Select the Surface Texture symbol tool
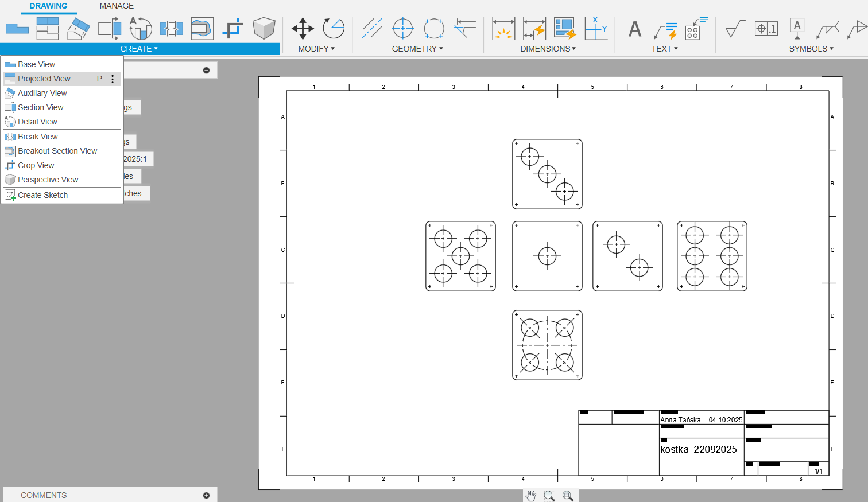This screenshot has height=502, width=868. click(x=734, y=28)
